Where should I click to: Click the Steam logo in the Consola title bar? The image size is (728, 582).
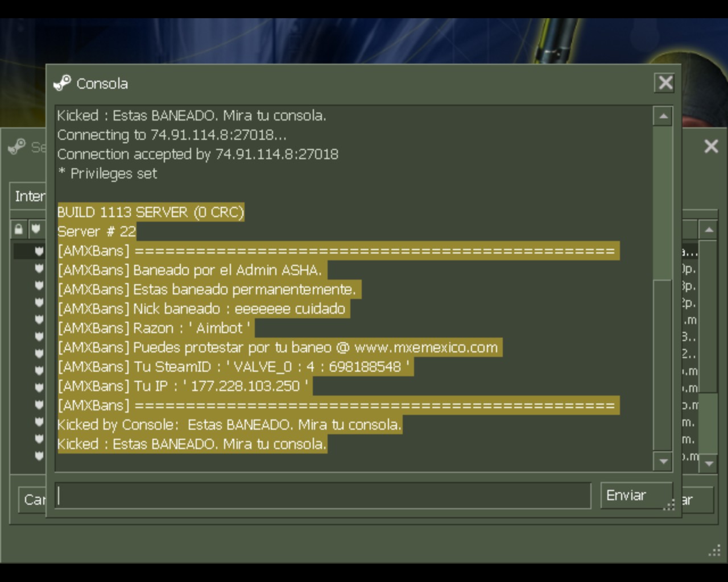pyautogui.click(x=62, y=83)
